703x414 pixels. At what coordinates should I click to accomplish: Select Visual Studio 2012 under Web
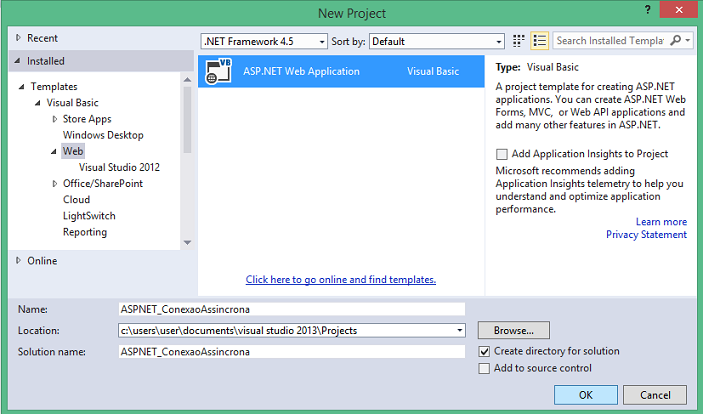(119, 167)
